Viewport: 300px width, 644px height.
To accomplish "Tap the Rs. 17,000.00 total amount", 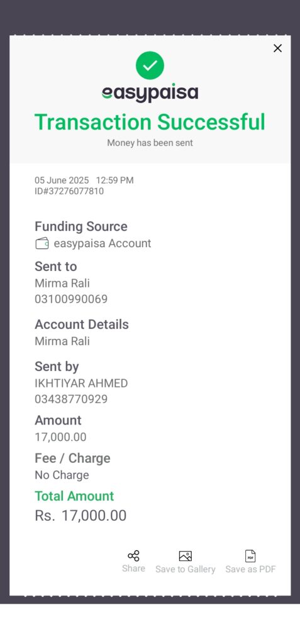I will tap(81, 516).
